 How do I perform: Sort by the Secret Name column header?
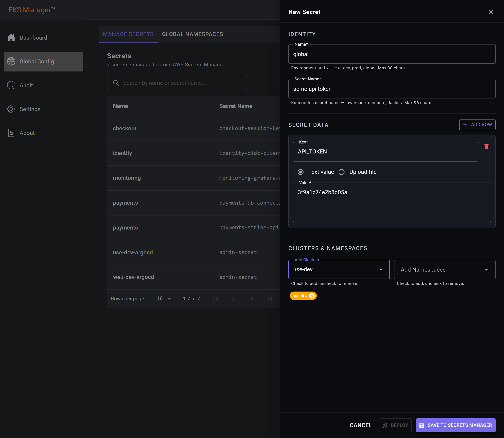(236, 106)
